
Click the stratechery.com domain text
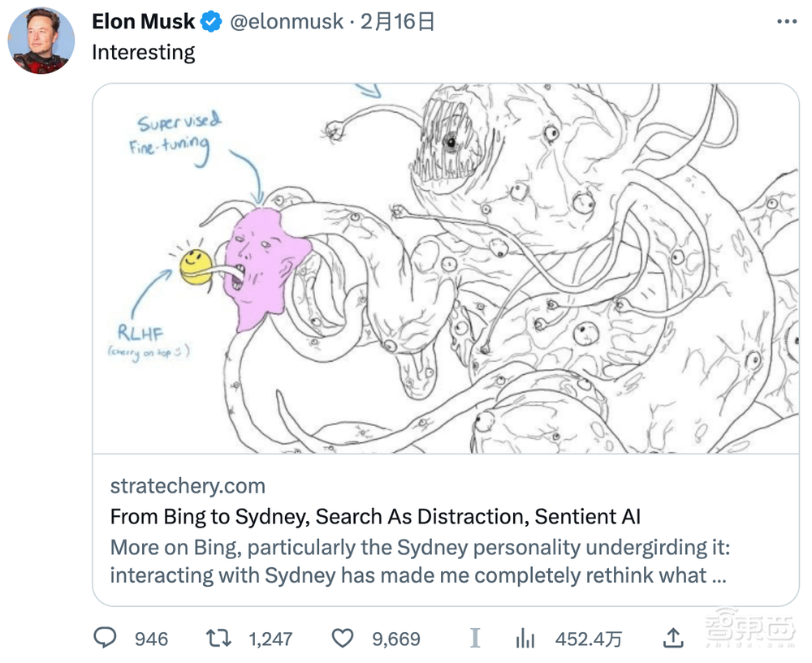(x=188, y=486)
